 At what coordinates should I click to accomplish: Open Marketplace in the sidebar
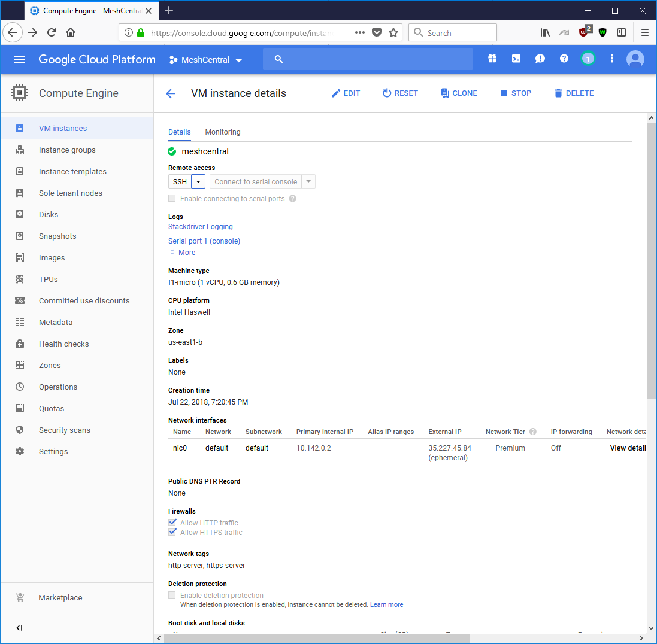click(77, 597)
